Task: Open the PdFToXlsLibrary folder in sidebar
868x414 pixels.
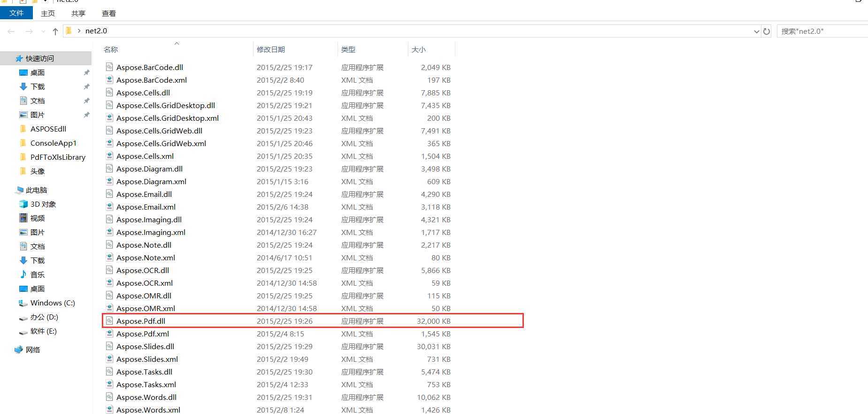Action: pos(58,157)
